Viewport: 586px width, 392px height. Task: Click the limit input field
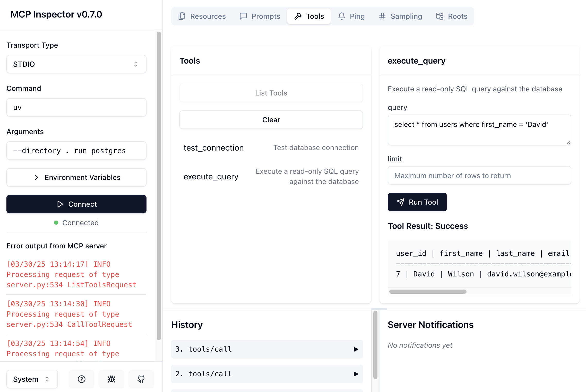[x=479, y=176]
